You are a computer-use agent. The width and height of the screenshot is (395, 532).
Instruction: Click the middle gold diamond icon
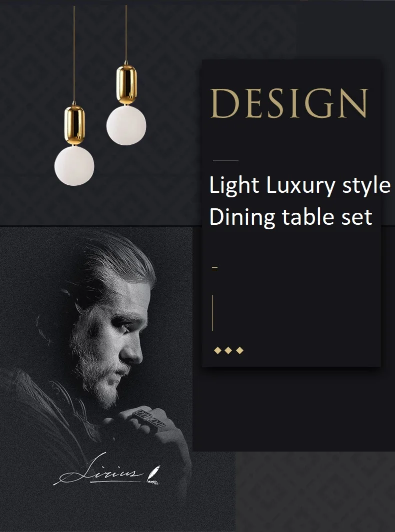[228, 350]
